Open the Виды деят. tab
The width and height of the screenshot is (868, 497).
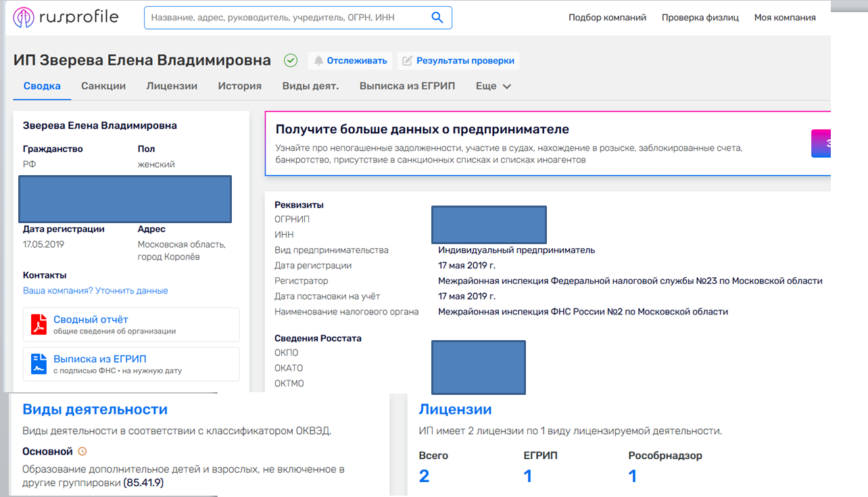(310, 87)
